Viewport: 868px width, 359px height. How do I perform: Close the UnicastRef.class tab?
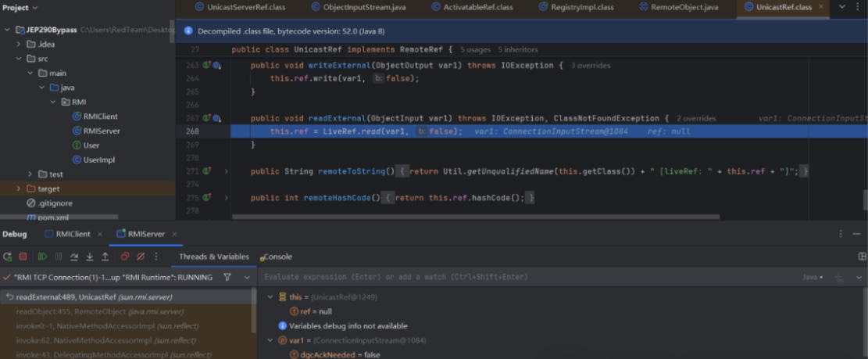(x=821, y=7)
